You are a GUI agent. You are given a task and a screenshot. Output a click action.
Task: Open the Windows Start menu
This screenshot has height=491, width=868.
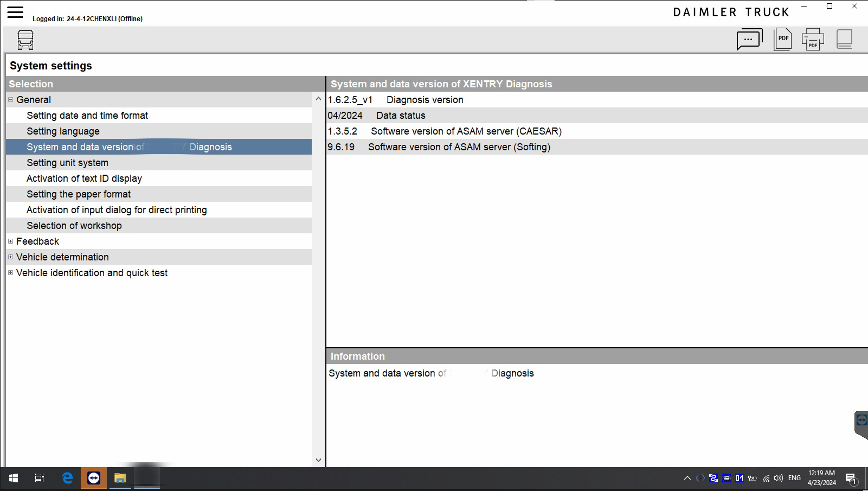(14, 478)
